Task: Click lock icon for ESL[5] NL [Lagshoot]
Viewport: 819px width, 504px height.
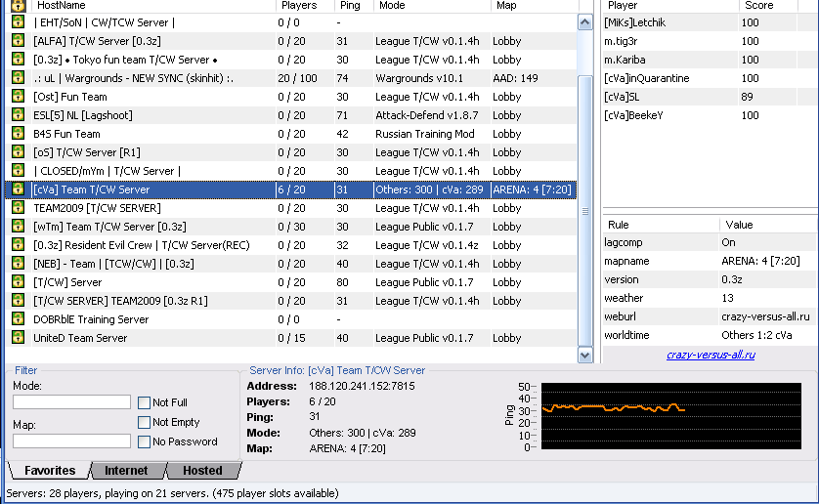Action: (19, 114)
